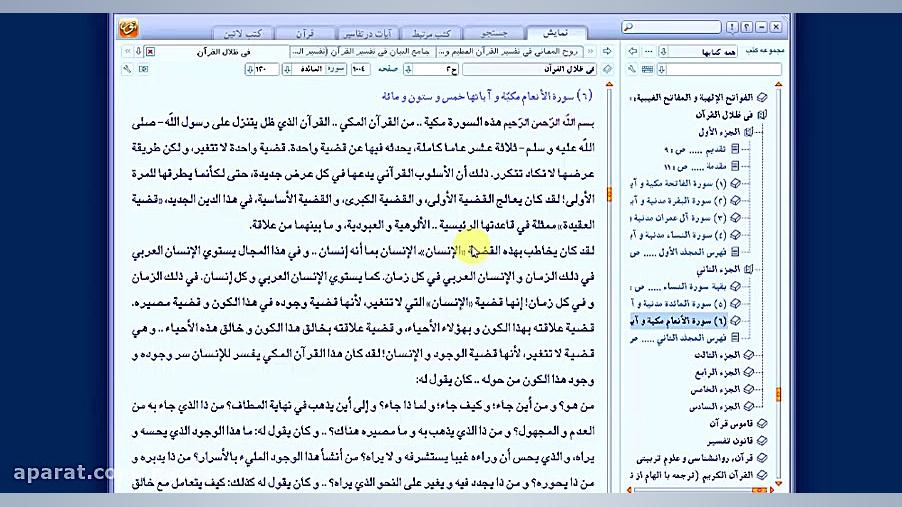This screenshot has height=507, width=902.
Task: Click the exclamation info button
Action: tap(732, 27)
